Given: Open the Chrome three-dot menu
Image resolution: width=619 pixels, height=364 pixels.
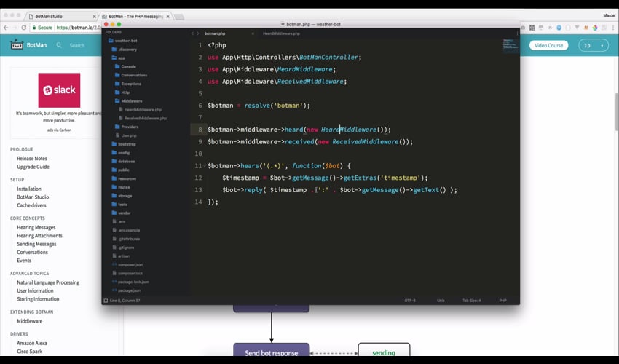Looking at the screenshot, I should tap(612, 28).
